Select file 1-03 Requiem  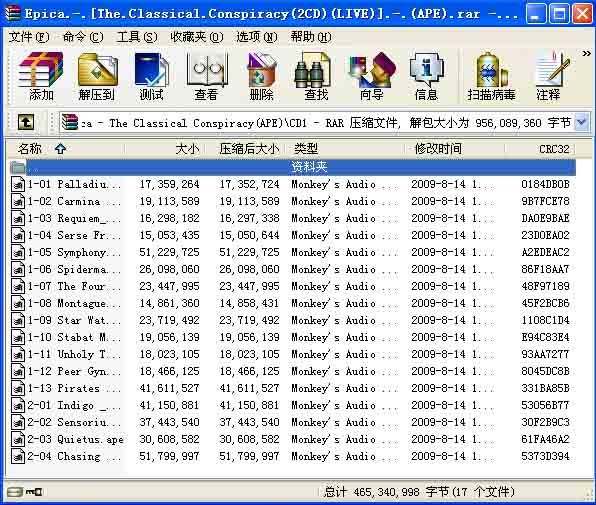tap(74, 218)
